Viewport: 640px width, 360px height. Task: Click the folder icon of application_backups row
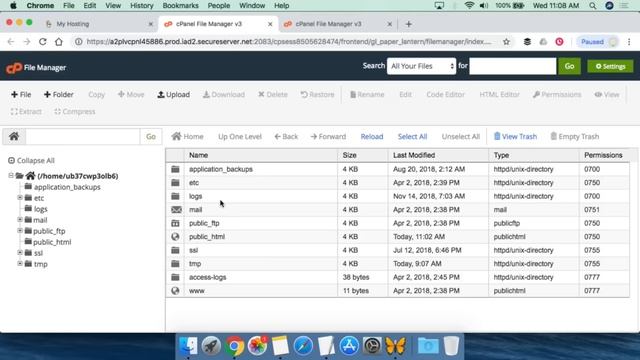(175, 169)
